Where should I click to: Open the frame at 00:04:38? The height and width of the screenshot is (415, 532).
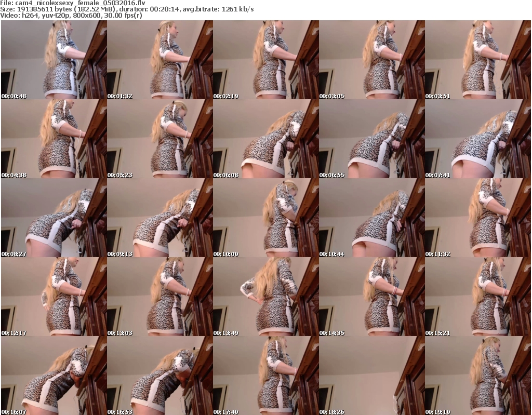54,139
